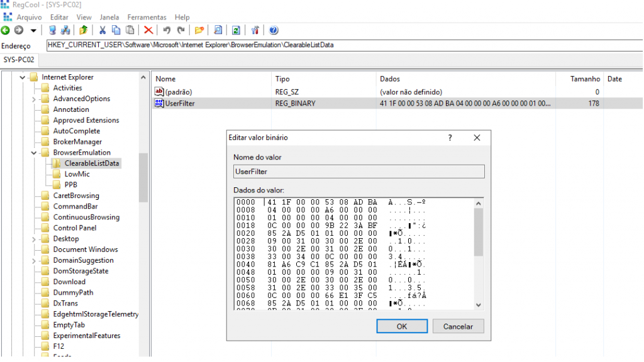This screenshot has width=644, height=362.
Task: Expand the DomainSuggestion tree node
Action: click(x=34, y=261)
